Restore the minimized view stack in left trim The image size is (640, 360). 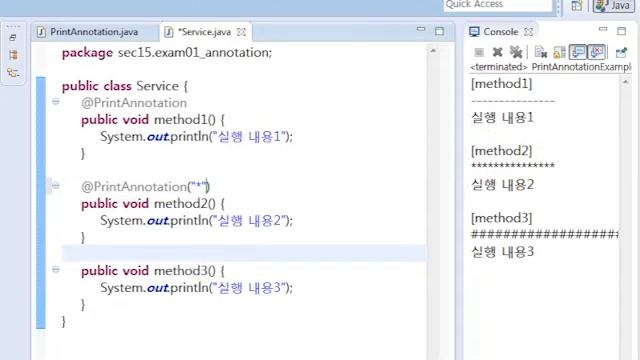(13, 38)
